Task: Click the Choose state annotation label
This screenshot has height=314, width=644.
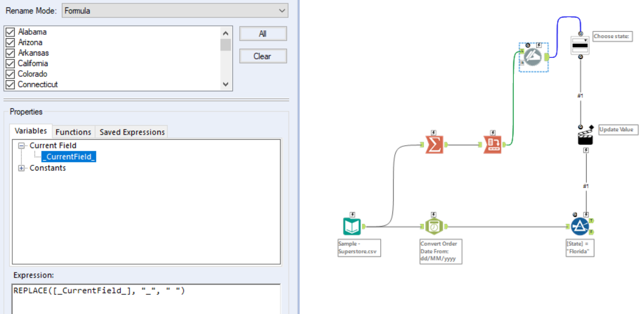Action: 611,36
